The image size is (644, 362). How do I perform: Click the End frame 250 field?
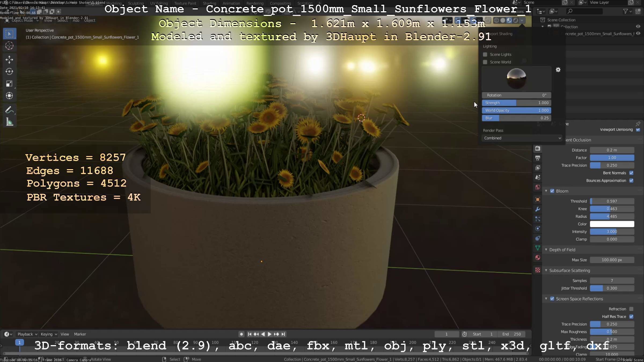tap(511, 334)
